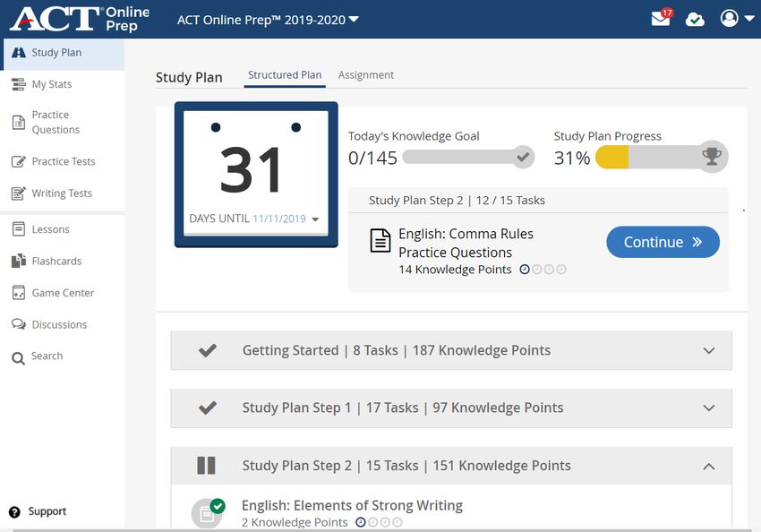Click the Support link
761x532 pixels.
point(47,511)
